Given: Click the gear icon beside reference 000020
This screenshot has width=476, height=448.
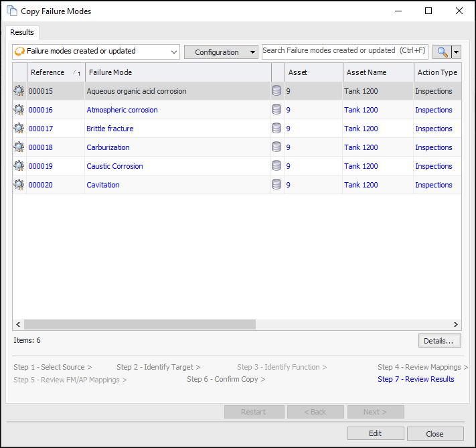Looking at the screenshot, I should point(19,185).
